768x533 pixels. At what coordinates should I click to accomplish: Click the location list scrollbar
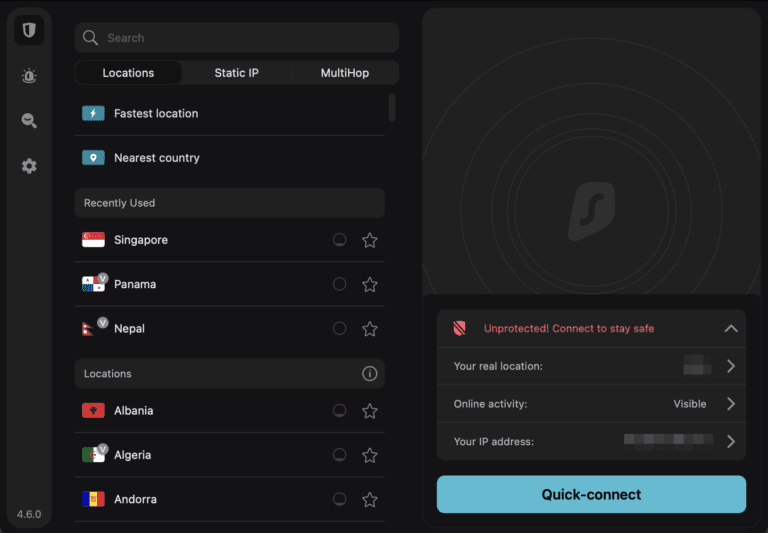(391, 108)
